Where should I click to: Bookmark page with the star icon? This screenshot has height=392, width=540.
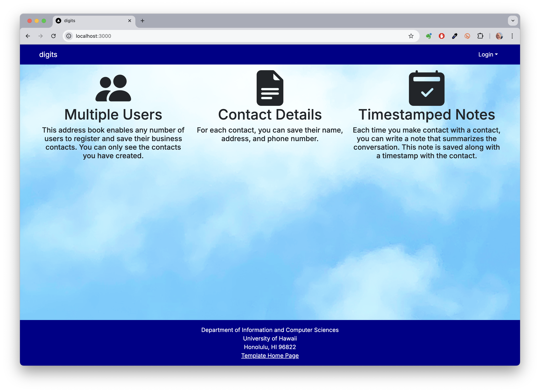pyautogui.click(x=411, y=36)
